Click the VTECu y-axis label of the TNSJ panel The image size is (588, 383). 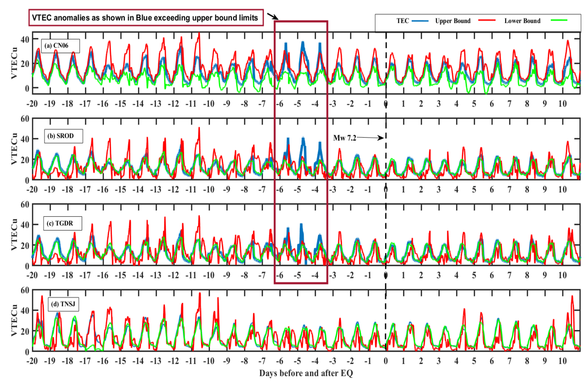(14, 320)
